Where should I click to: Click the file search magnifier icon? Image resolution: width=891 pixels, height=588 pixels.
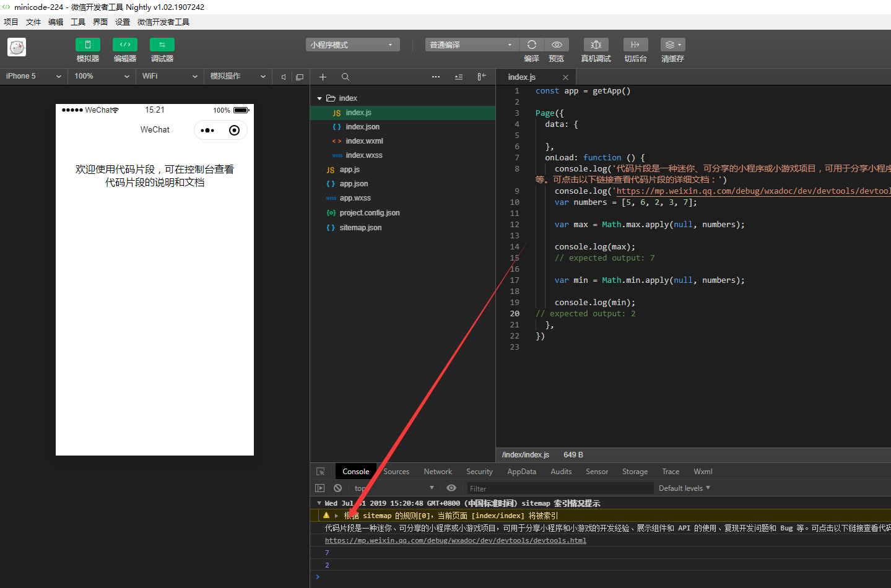coord(346,77)
